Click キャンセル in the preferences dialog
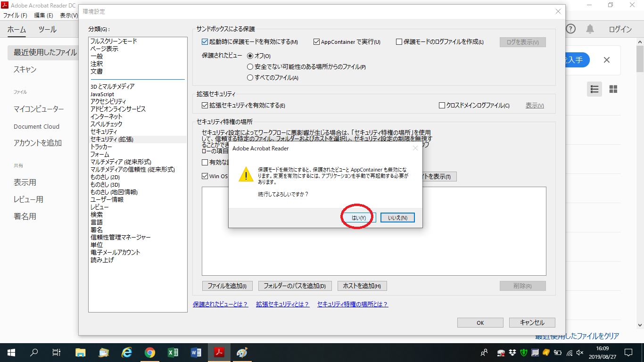Screen dimensions: 644x362 point(532,323)
